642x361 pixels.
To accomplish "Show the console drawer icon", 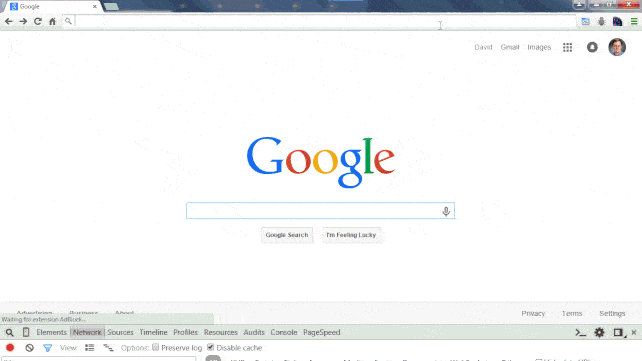I will point(580,332).
